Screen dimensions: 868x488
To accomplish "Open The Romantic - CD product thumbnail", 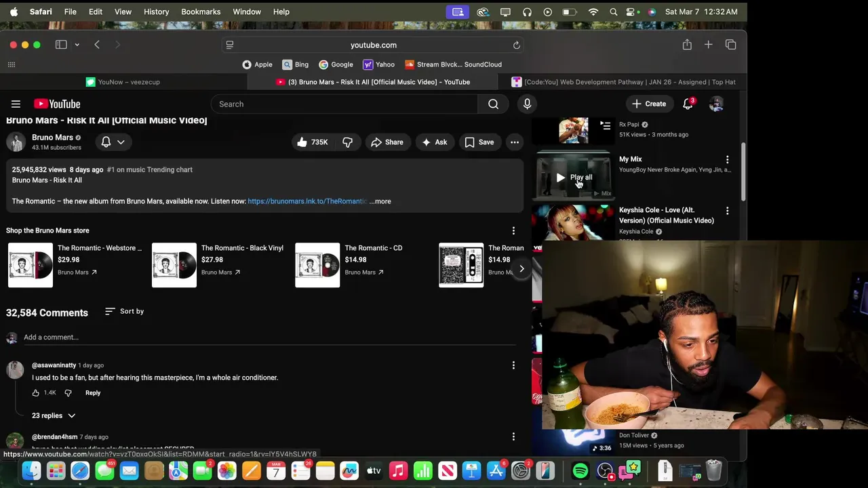I will coord(317,265).
